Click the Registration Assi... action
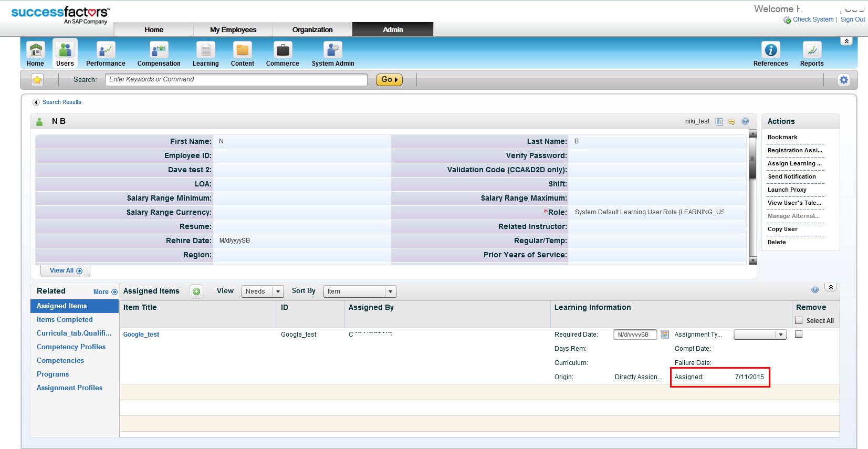868x449 pixels. (x=795, y=151)
